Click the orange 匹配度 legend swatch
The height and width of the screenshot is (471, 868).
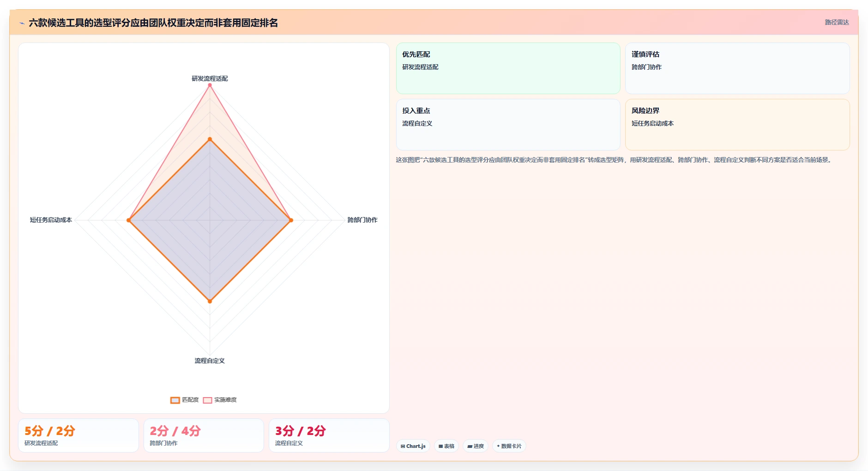175,400
